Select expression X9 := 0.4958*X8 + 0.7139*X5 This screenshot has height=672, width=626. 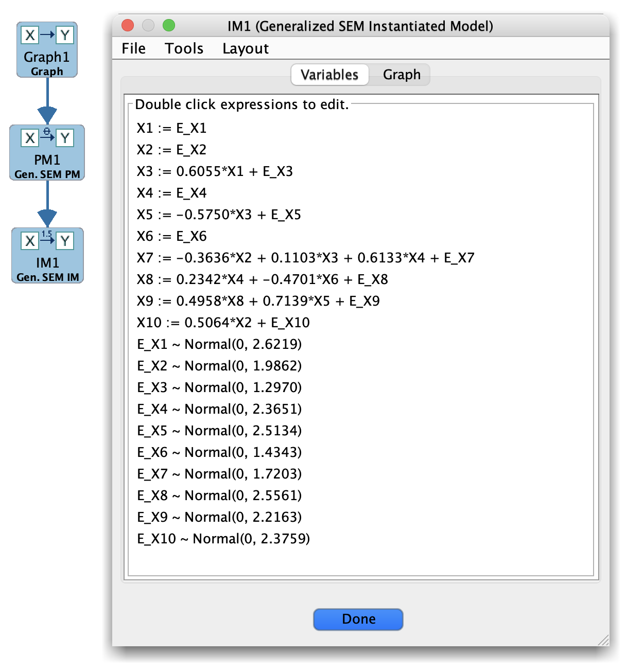pyautogui.click(x=258, y=301)
